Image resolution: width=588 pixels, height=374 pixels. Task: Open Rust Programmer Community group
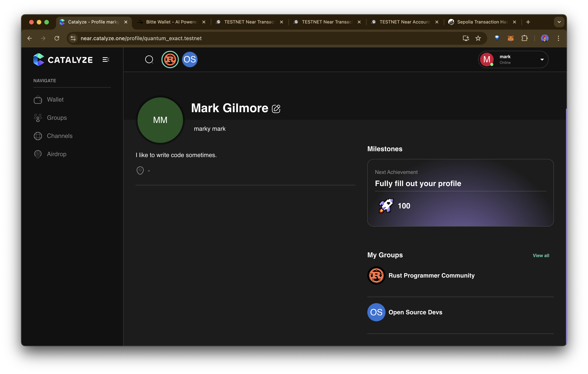click(431, 275)
